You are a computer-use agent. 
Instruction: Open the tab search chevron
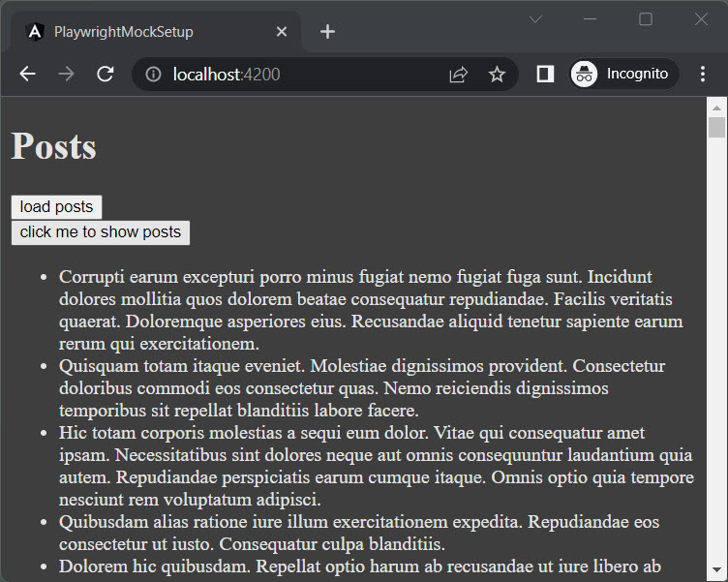[535, 19]
